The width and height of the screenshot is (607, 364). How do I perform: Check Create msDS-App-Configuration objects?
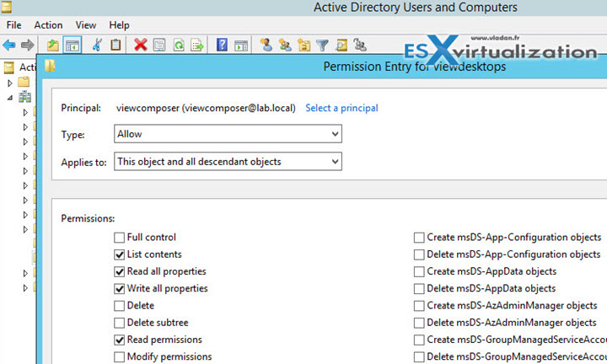[x=419, y=237]
